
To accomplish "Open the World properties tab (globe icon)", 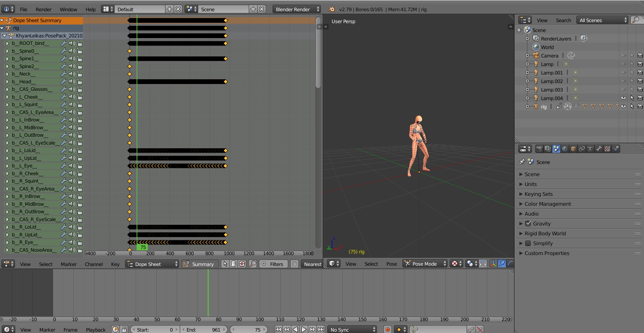I will point(565,149).
